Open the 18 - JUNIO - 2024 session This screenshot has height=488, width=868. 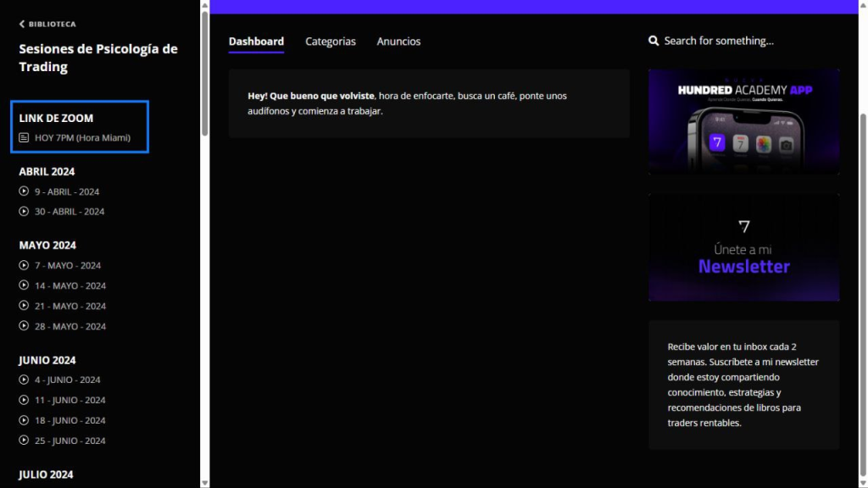pyautogui.click(x=70, y=420)
